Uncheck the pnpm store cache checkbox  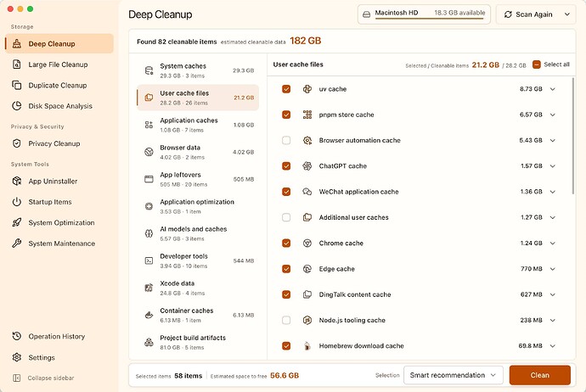pos(286,115)
